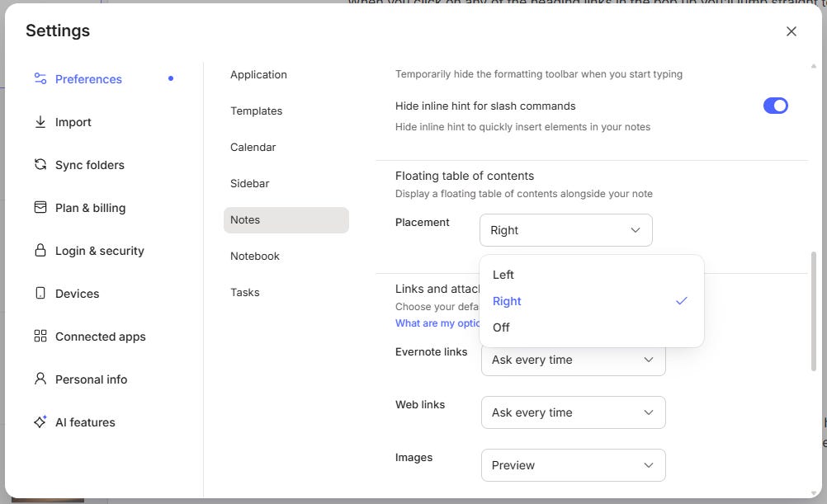Click the Sync folders refresh icon
The image size is (827, 504).
click(x=40, y=165)
